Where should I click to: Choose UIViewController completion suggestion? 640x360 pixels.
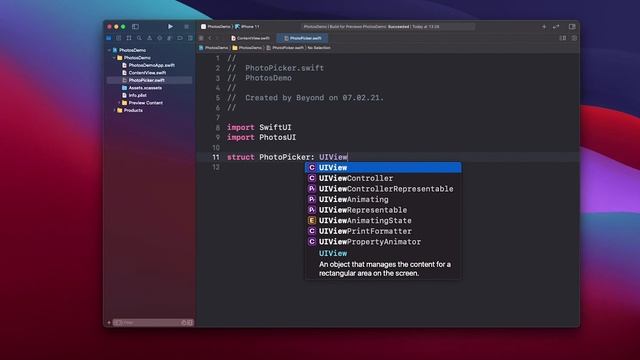pos(383,178)
